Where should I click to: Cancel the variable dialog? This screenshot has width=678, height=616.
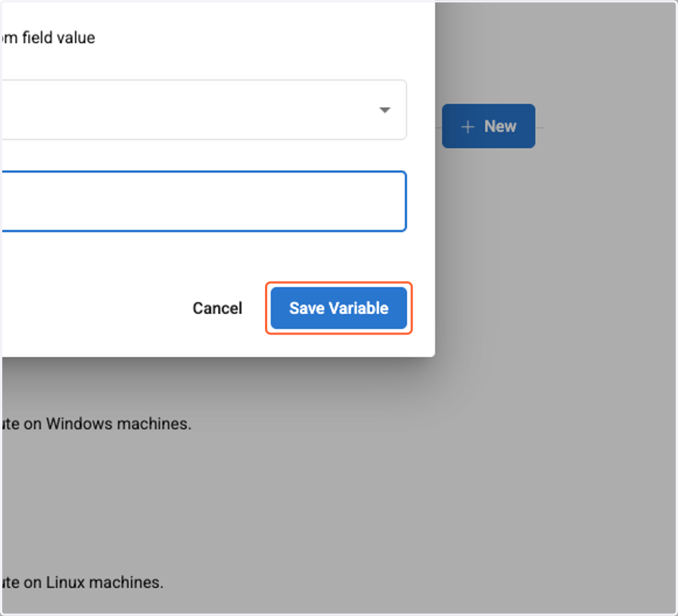(x=218, y=308)
